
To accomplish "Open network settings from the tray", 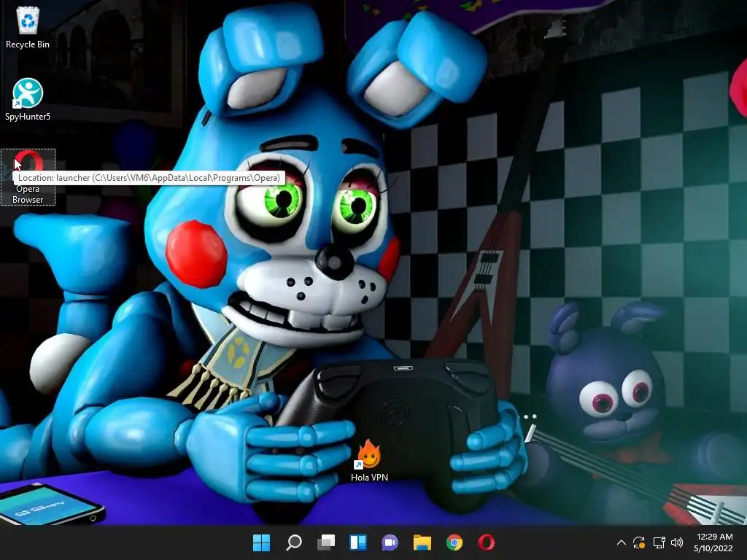I will [x=659, y=542].
